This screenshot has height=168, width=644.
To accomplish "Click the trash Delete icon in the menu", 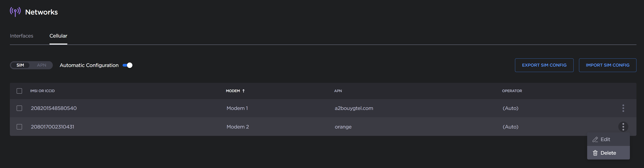I will click(595, 153).
